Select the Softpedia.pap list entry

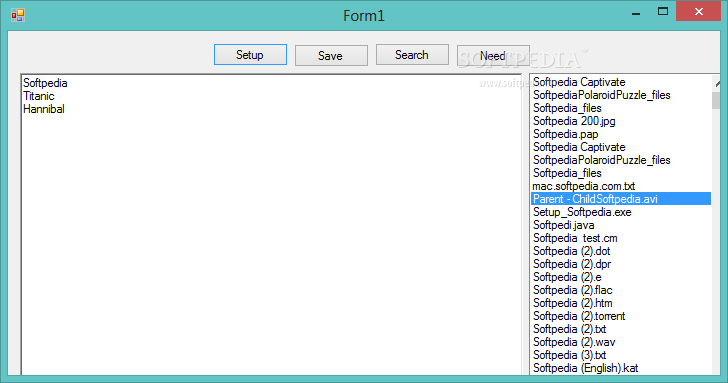[621, 134]
